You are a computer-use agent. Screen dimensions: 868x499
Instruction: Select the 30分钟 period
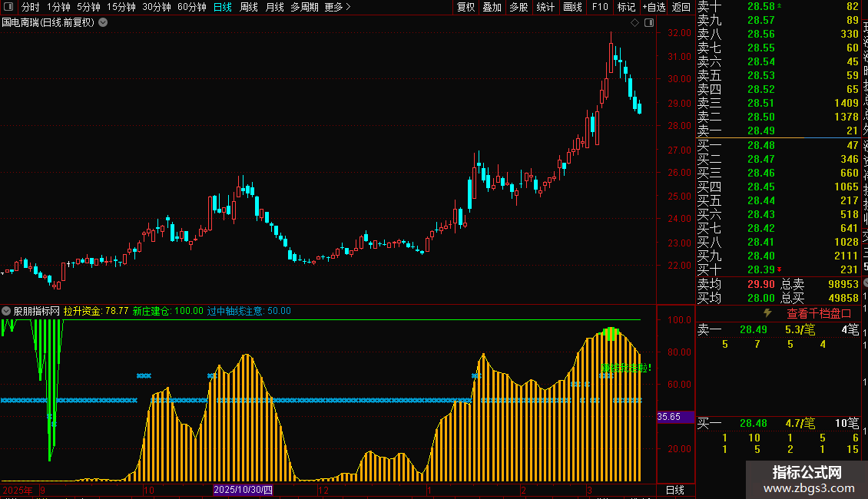click(x=157, y=7)
